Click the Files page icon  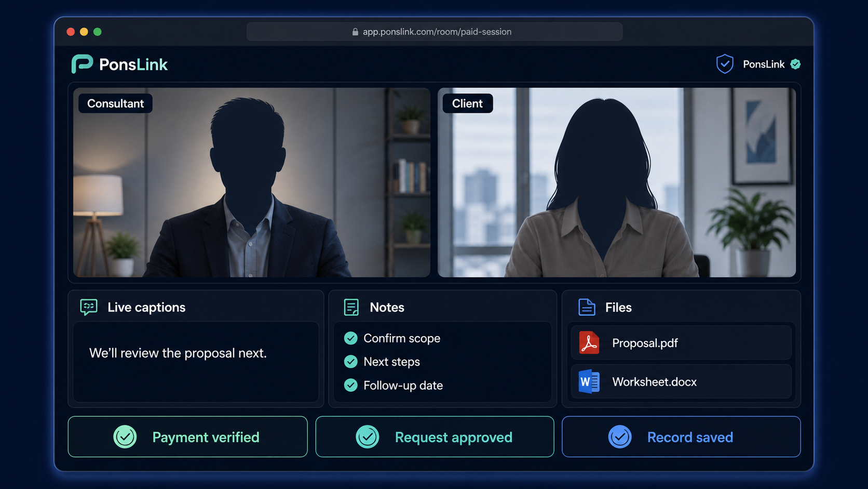tap(587, 307)
